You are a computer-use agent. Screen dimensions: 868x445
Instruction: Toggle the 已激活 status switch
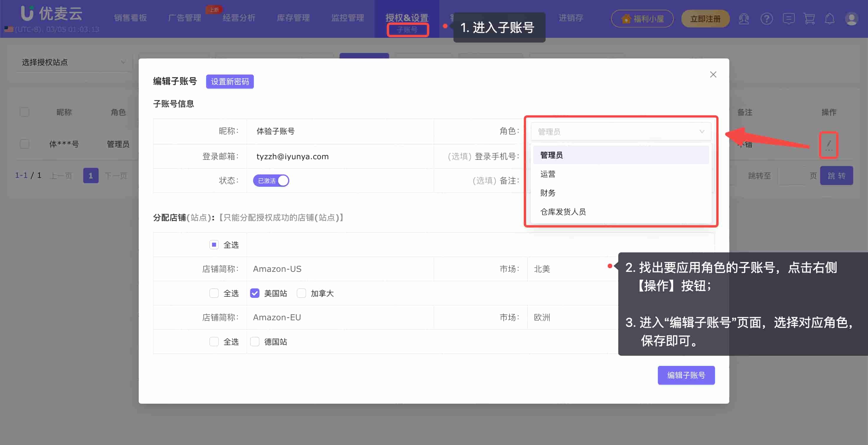coord(271,181)
